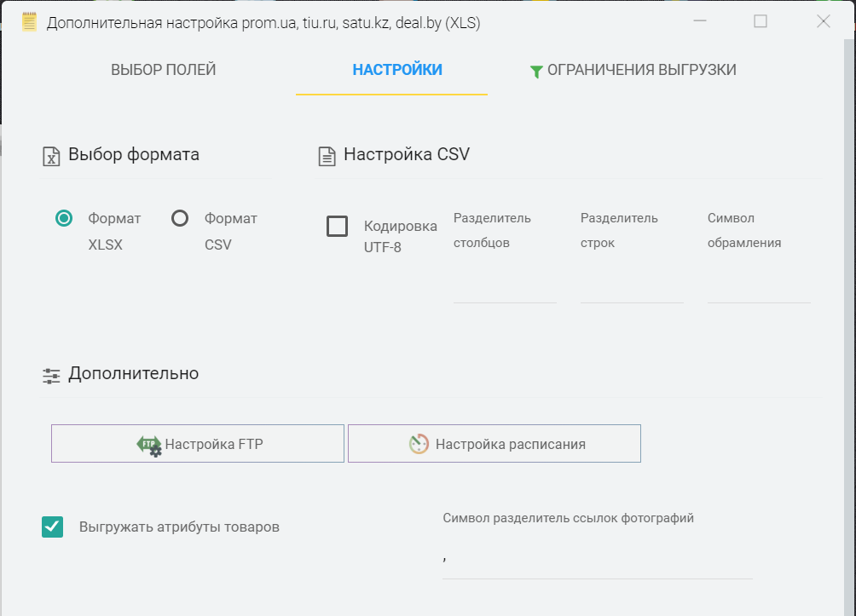Click the Excel file icon by Выбор формата
The width and height of the screenshot is (856, 616).
coord(51,156)
